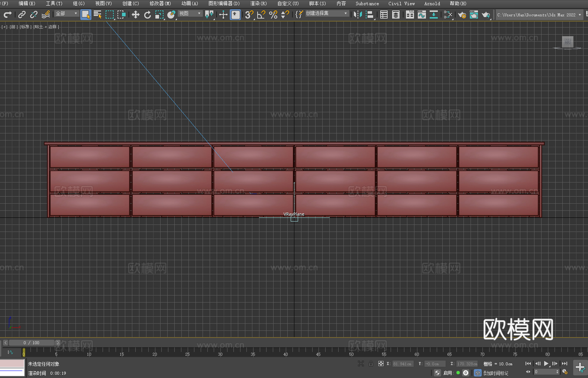Click the Mirror tool icon

(x=358, y=14)
